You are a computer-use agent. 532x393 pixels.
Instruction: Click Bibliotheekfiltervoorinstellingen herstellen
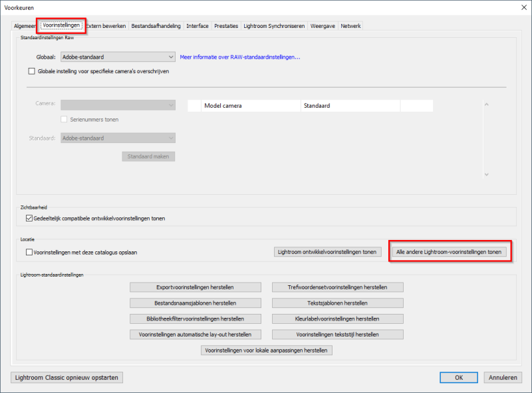click(195, 319)
